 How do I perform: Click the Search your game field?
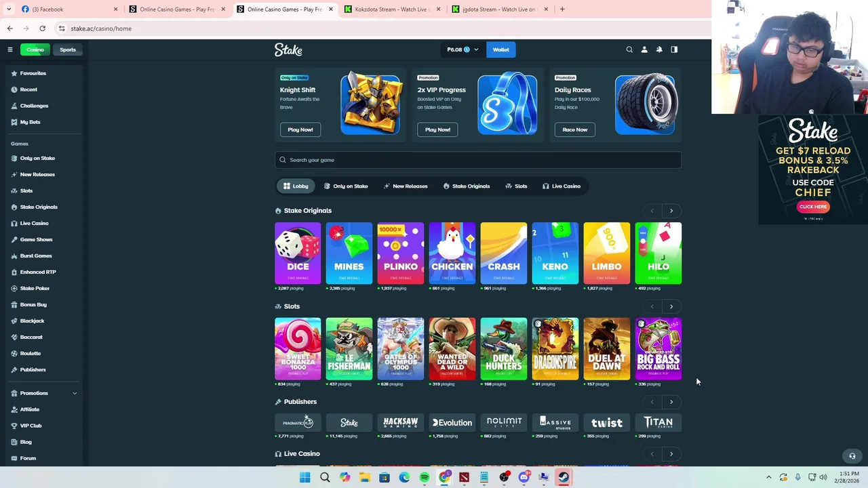pyautogui.click(x=478, y=160)
